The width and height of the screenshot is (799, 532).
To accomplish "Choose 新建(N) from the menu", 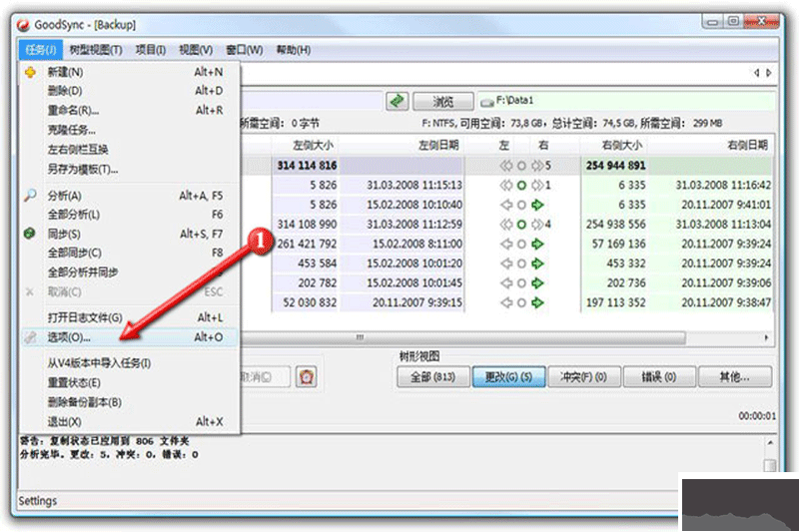I will [130, 72].
